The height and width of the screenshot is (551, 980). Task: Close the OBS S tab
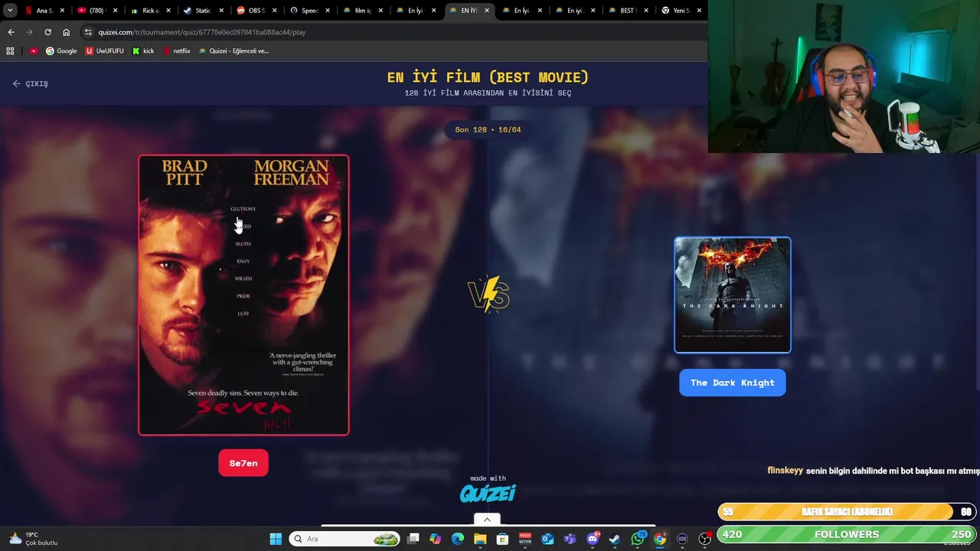pyautogui.click(x=274, y=11)
